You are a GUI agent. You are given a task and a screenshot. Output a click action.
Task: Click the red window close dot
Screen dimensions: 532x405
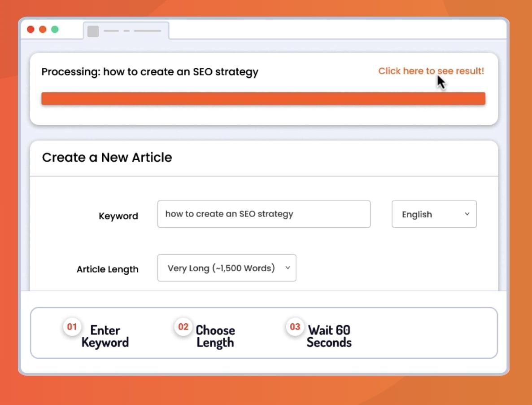(31, 30)
